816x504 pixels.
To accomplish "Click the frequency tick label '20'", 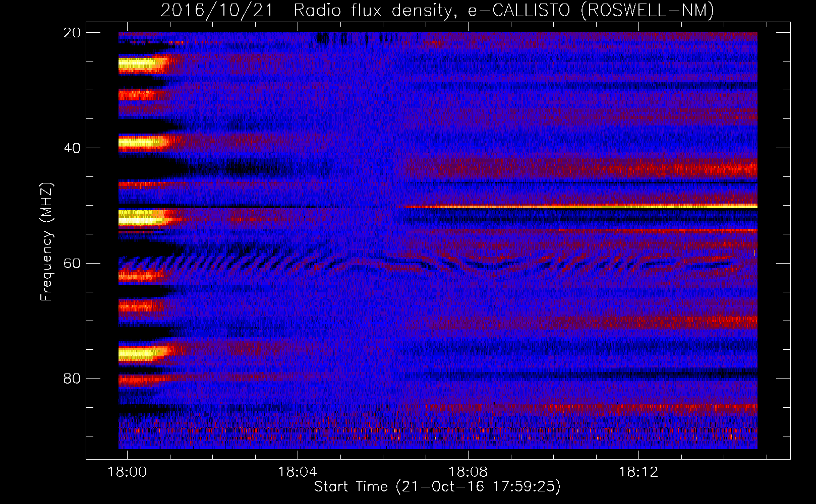I will click(72, 33).
